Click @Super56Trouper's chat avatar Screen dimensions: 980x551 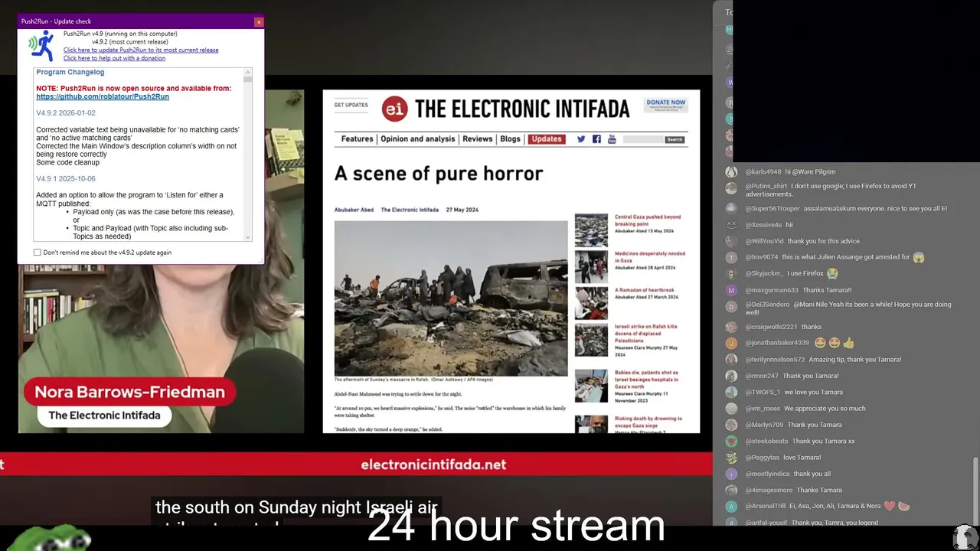pos(731,208)
